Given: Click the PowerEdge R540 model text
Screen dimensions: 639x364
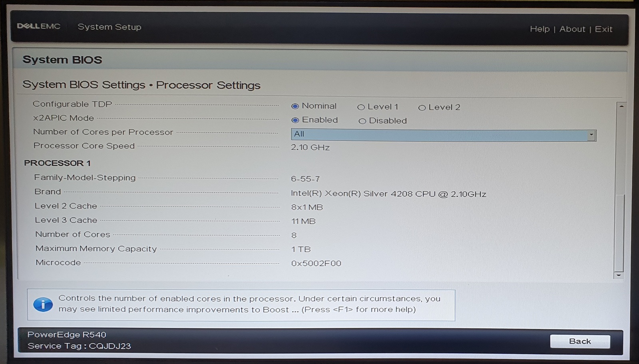Looking at the screenshot, I should coord(67,334).
